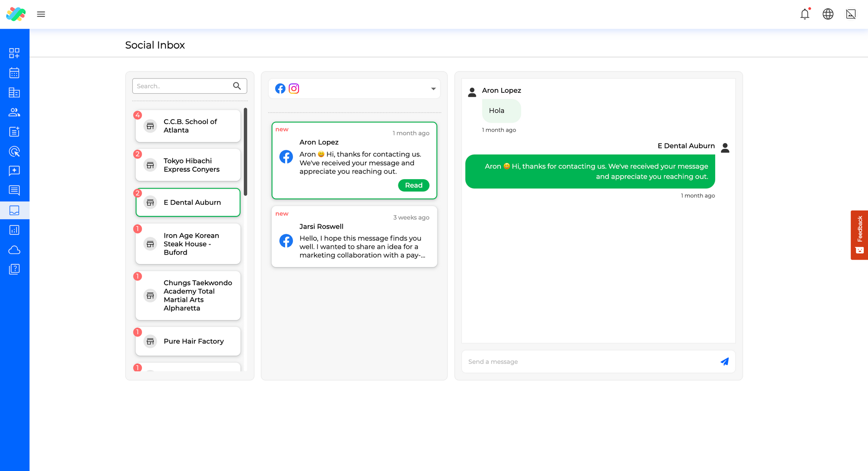Select the C.C.B. School of Atlanta conversation

pyautogui.click(x=187, y=126)
